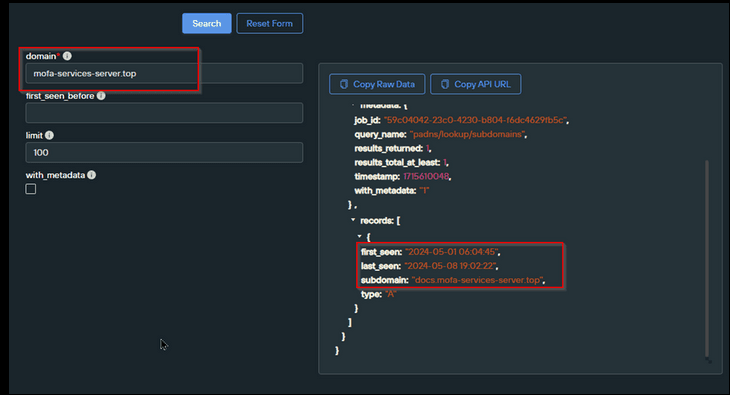Collapse the records array

pos(353,220)
